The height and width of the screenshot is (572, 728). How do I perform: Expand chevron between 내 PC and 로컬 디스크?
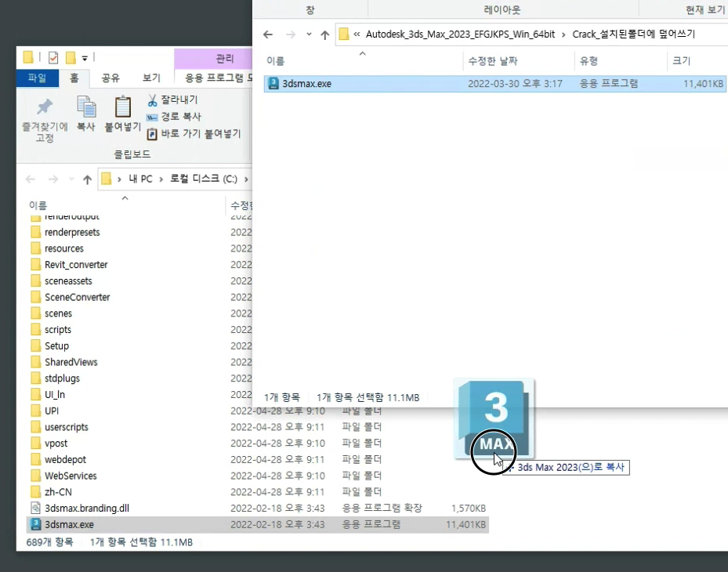[x=161, y=179]
